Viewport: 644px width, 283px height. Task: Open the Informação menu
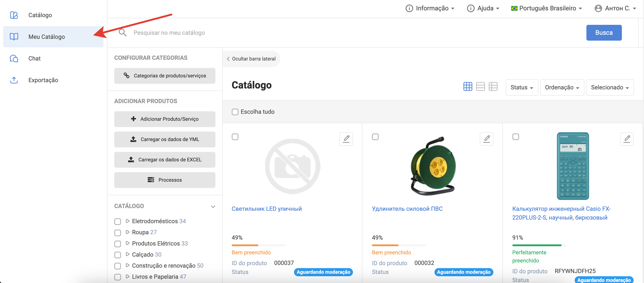[x=429, y=8]
